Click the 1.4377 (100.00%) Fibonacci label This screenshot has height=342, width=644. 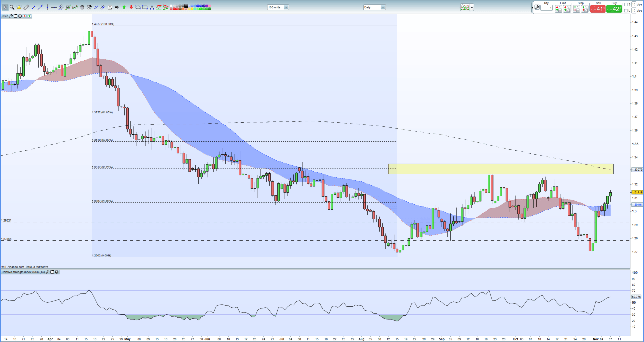(103, 24)
